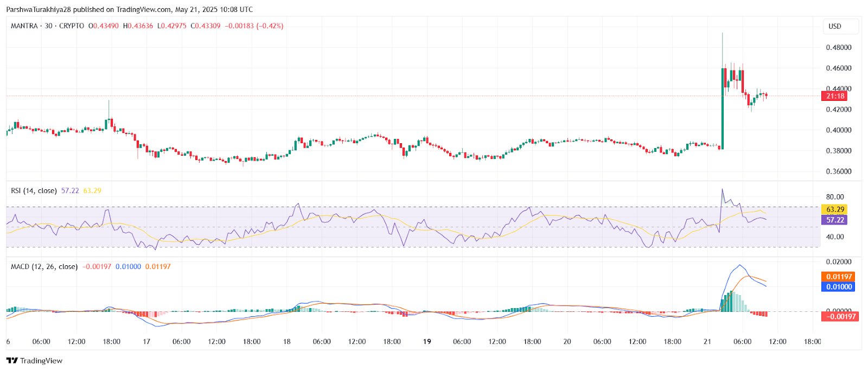The width and height of the screenshot is (868, 371).
Task: Click the ParshwaTurakhiya28 published header text
Action: point(129,9)
